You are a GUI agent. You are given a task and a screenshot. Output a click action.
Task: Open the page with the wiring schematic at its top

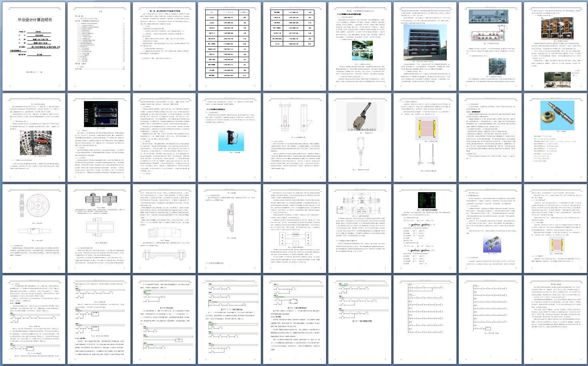point(360,229)
